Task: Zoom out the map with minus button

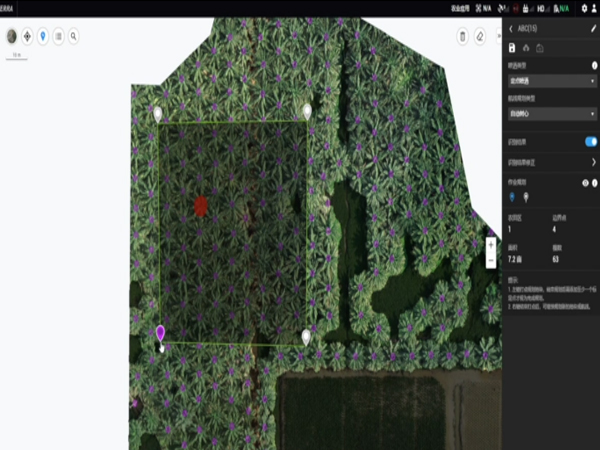Action: (x=491, y=261)
